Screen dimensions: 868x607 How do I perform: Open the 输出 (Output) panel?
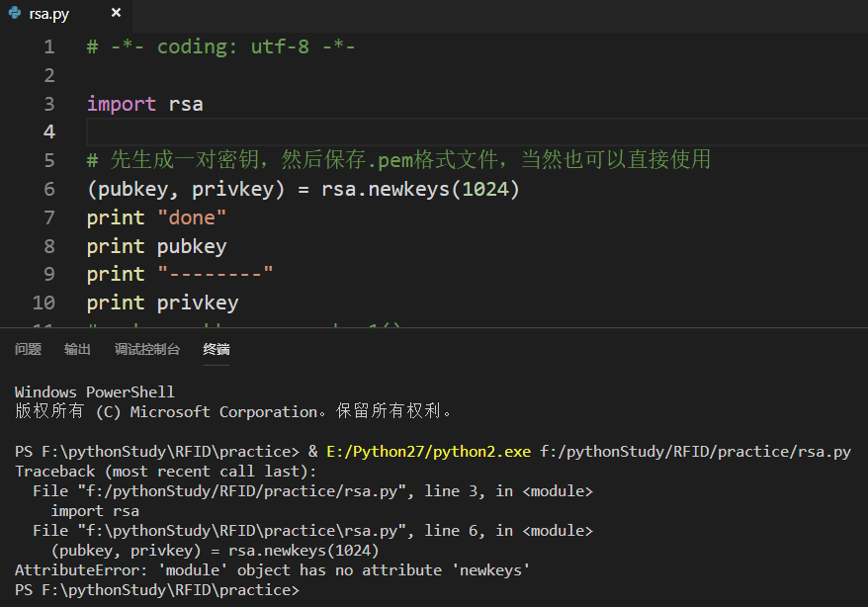tap(79, 349)
